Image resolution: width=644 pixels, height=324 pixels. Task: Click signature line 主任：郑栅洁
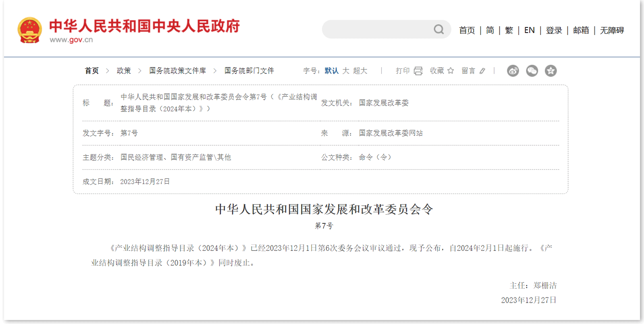533,285
